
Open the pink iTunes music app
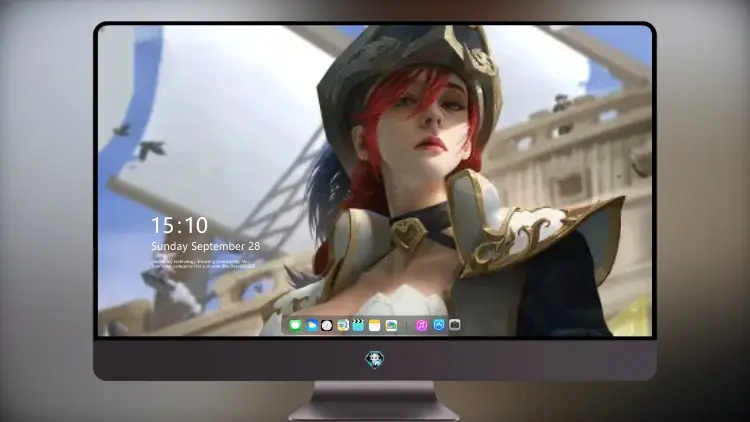pos(421,326)
